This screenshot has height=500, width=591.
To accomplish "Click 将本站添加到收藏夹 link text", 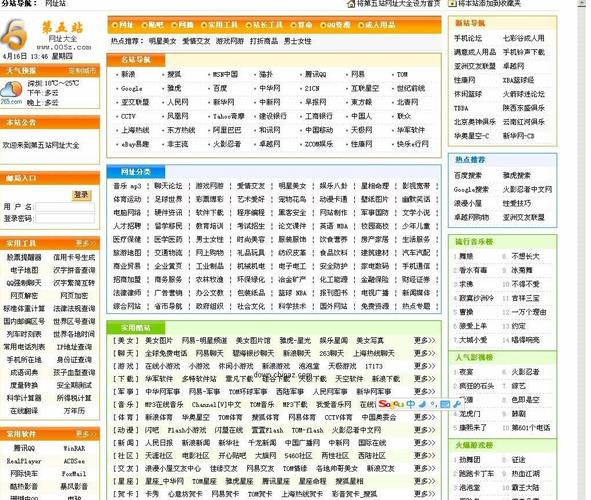I will click(489, 3).
